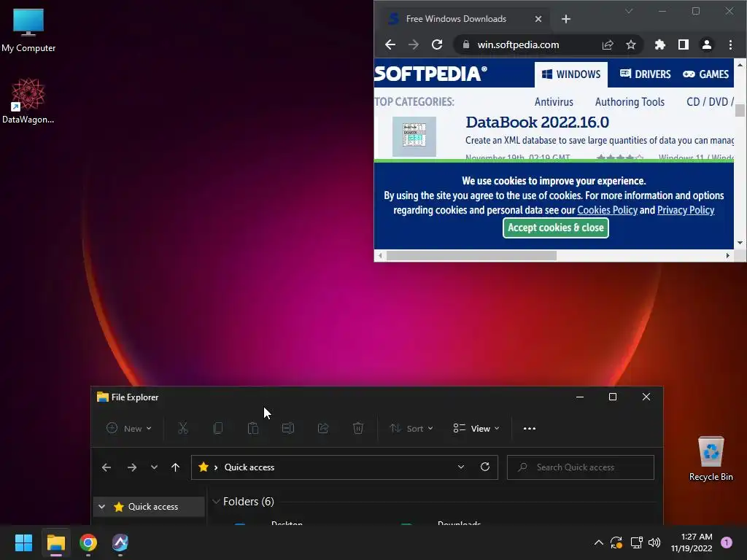747x560 pixels.
Task: Open the clock showing 1:27 AM
Action: [x=692, y=542]
